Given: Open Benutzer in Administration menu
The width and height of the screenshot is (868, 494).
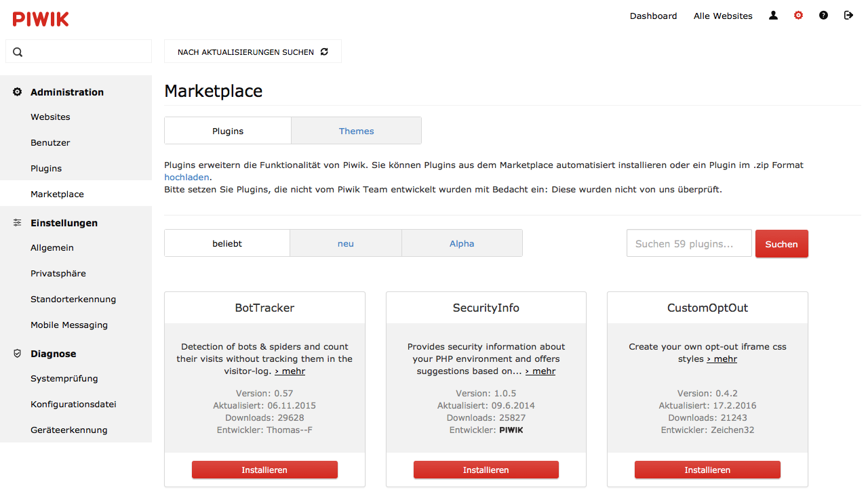Looking at the screenshot, I should coord(50,143).
